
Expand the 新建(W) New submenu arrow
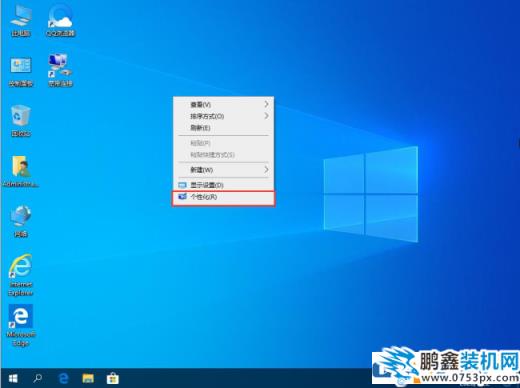(x=266, y=169)
